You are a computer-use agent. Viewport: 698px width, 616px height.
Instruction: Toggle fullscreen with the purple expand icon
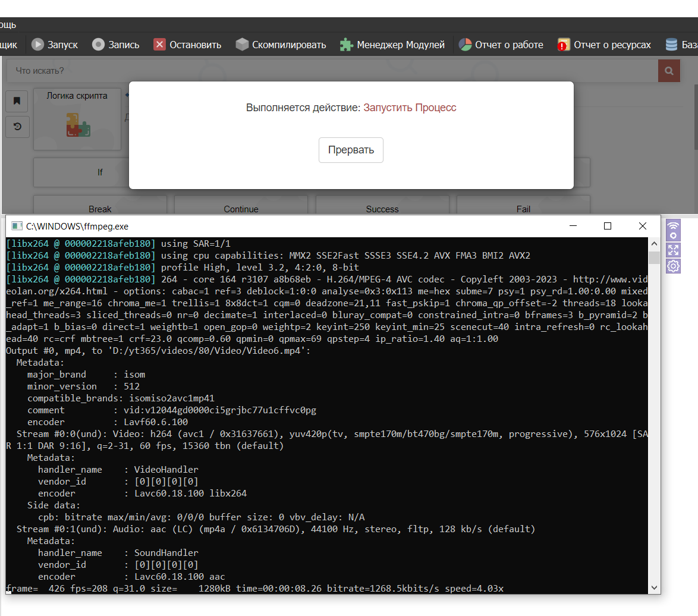click(673, 250)
